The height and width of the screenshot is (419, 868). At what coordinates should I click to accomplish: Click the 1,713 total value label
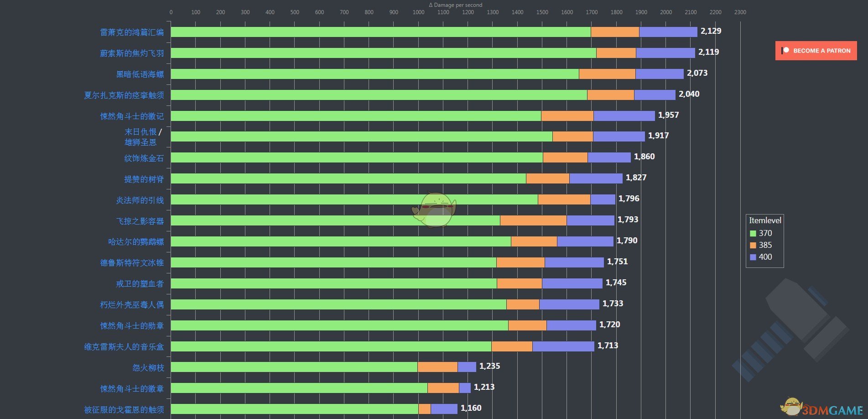pos(608,346)
